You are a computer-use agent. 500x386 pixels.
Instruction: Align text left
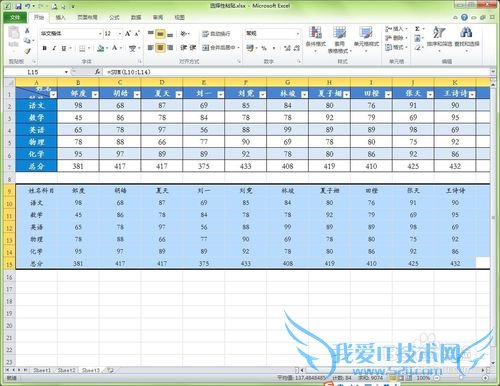pos(151,48)
